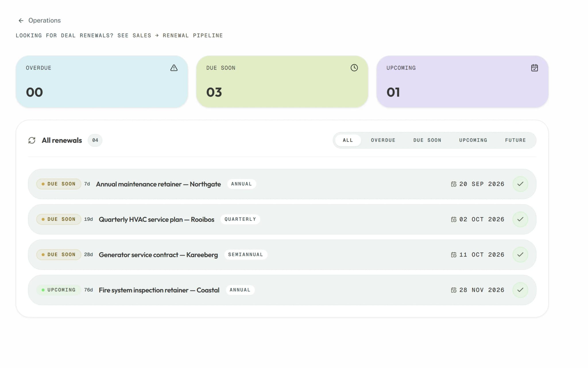Click calendar icon next to 28 Nov 2026

click(454, 290)
